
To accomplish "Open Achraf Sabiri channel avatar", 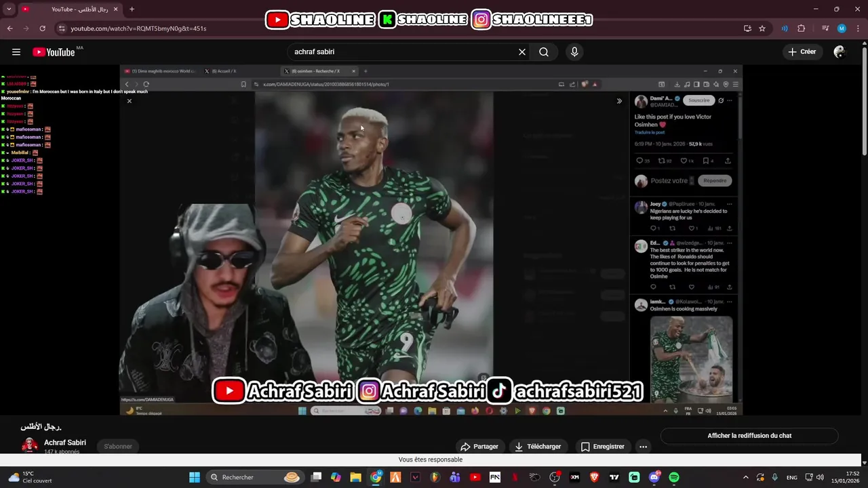I will pos(30,445).
